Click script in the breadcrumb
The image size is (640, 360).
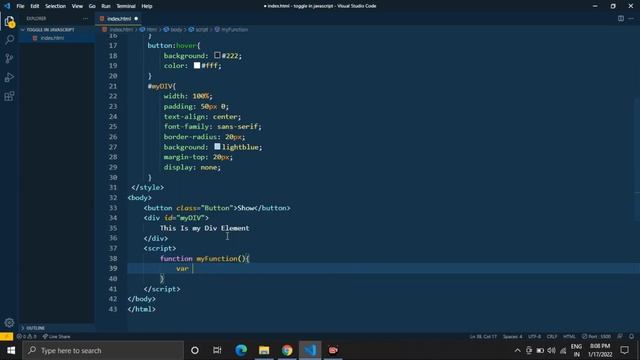tap(202, 29)
